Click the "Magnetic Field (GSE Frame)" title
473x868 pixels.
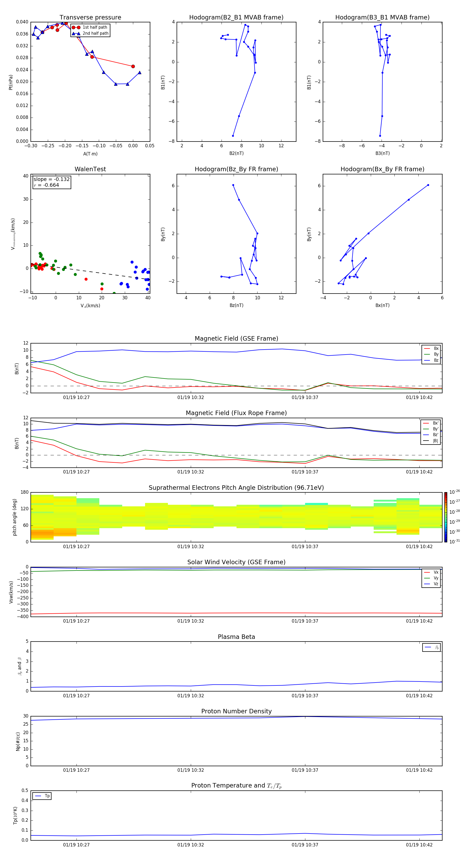[x=236, y=339]
